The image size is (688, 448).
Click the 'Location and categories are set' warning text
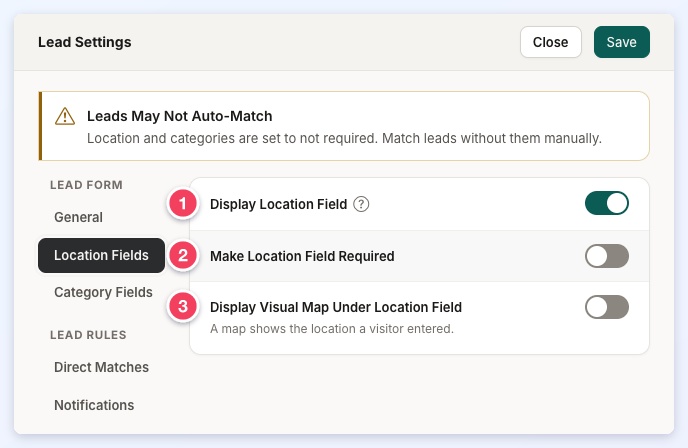[344, 139]
